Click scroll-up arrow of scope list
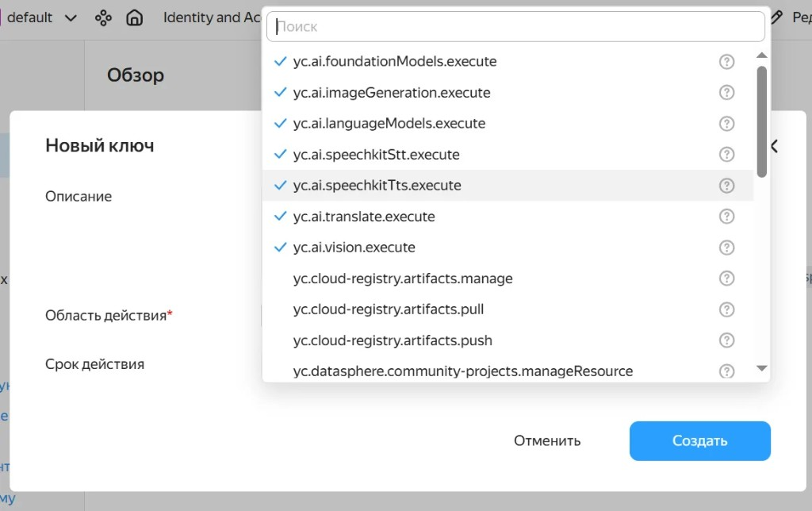 (x=761, y=55)
